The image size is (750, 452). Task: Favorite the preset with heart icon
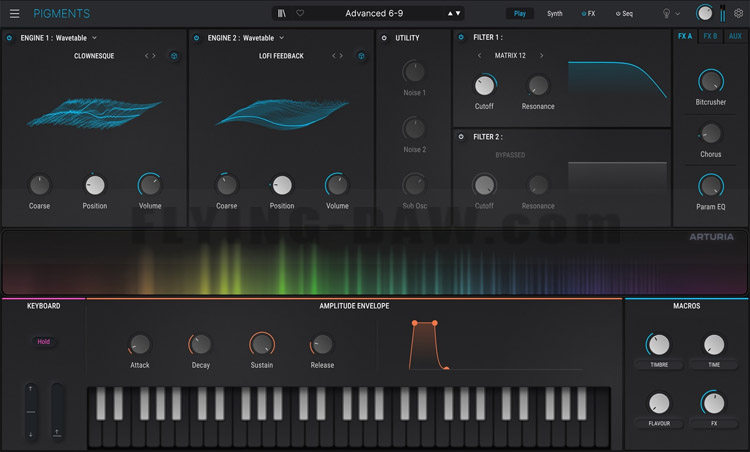[300, 13]
